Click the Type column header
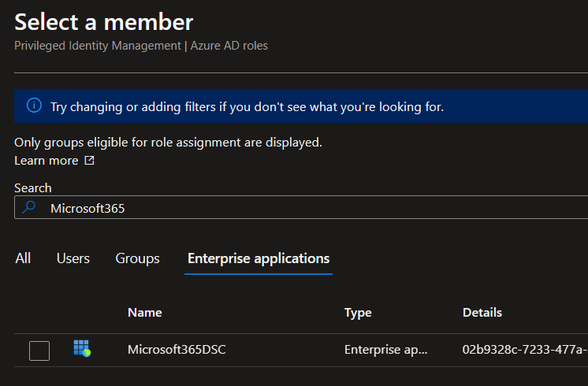Image resolution: width=588 pixels, height=386 pixels. pos(358,313)
